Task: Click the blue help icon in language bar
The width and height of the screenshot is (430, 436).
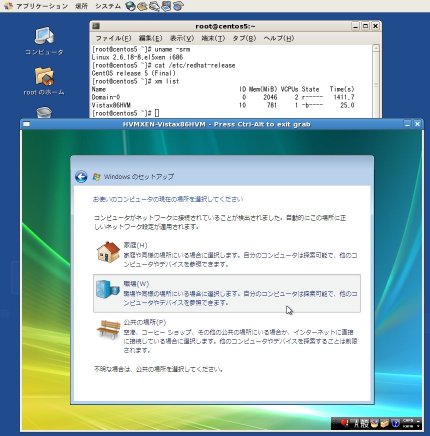Action: [x=395, y=424]
